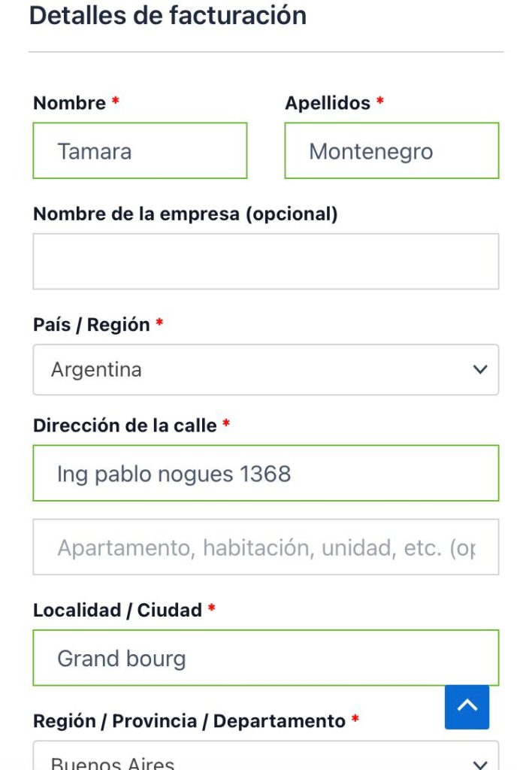This screenshot has width=532, height=770.
Task: Click the Región / Provincia / Departamento label
Action: (189, 721)
